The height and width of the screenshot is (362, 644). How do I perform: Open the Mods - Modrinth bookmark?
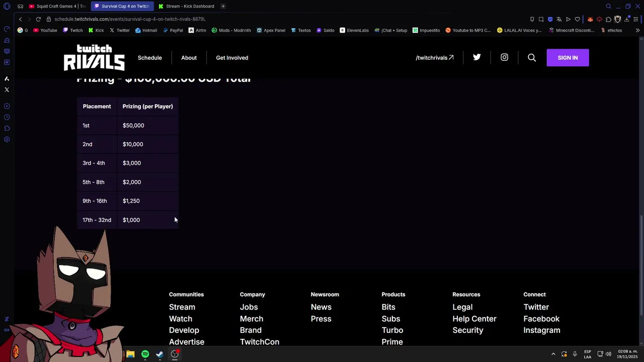pyautogui.click(x=231, y=30)
